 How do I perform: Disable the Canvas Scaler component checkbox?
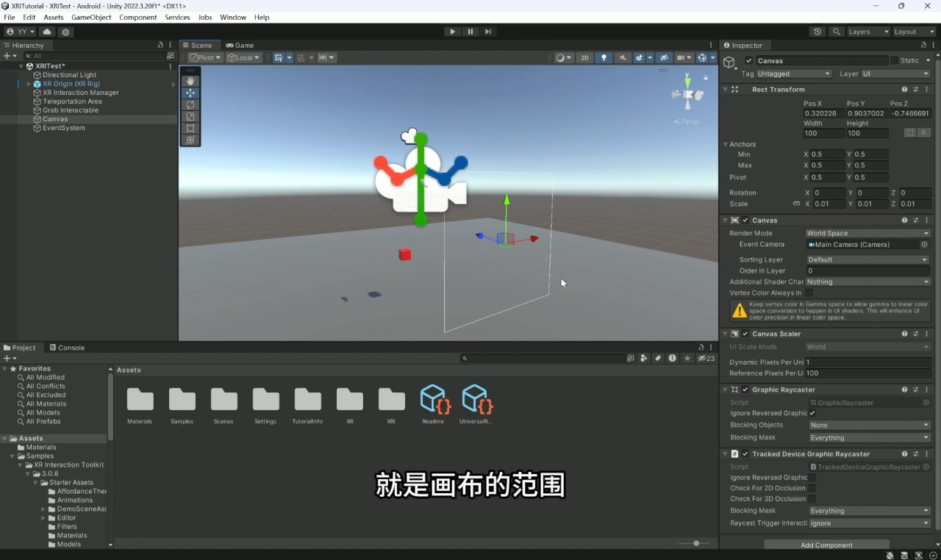(745, 334)
